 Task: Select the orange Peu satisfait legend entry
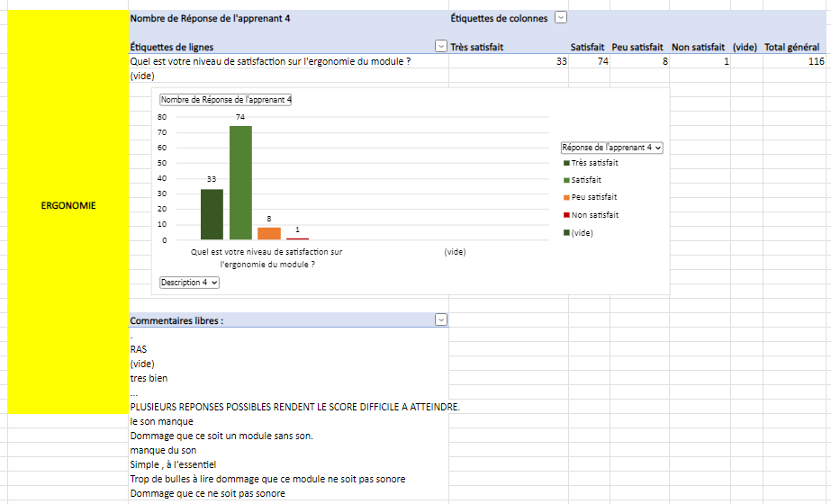click(593, 198)
